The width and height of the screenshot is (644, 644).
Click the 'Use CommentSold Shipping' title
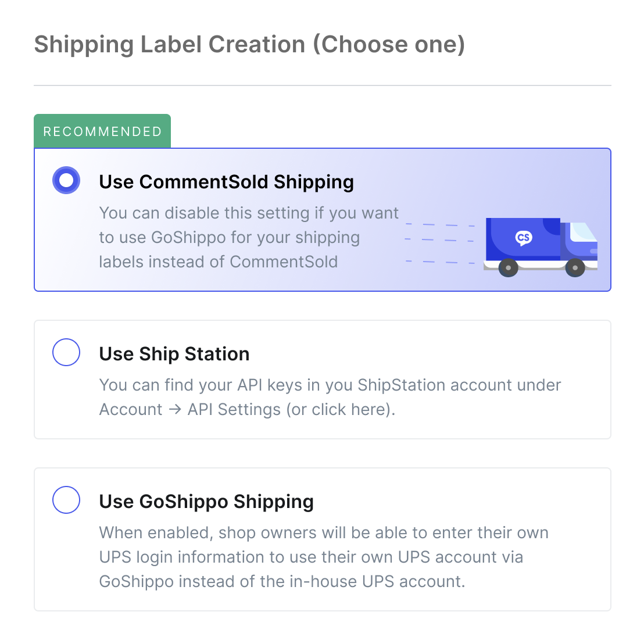tap(226, 182)
